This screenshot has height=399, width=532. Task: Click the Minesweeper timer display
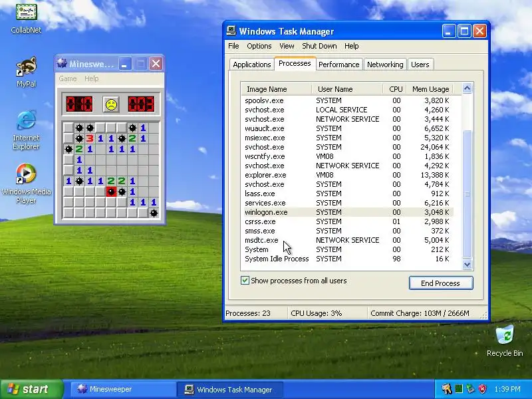click(141, 104)
